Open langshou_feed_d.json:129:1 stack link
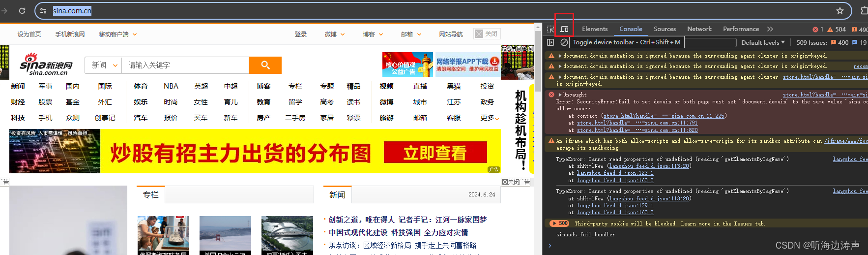 pos(615,206)
